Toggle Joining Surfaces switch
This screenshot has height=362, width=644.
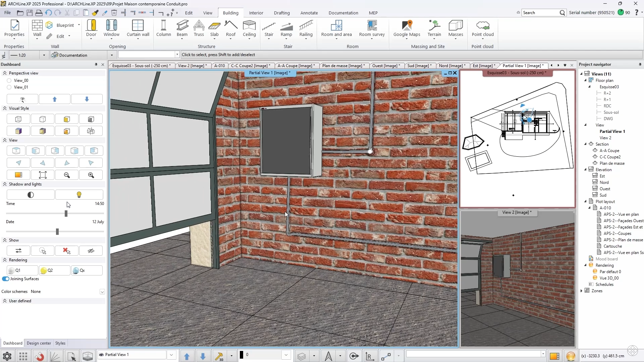click(5, 279)
